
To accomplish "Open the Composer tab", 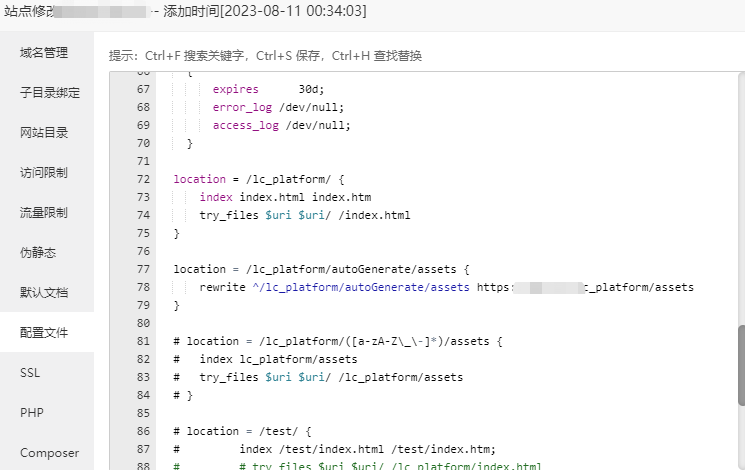I will 49,453.
